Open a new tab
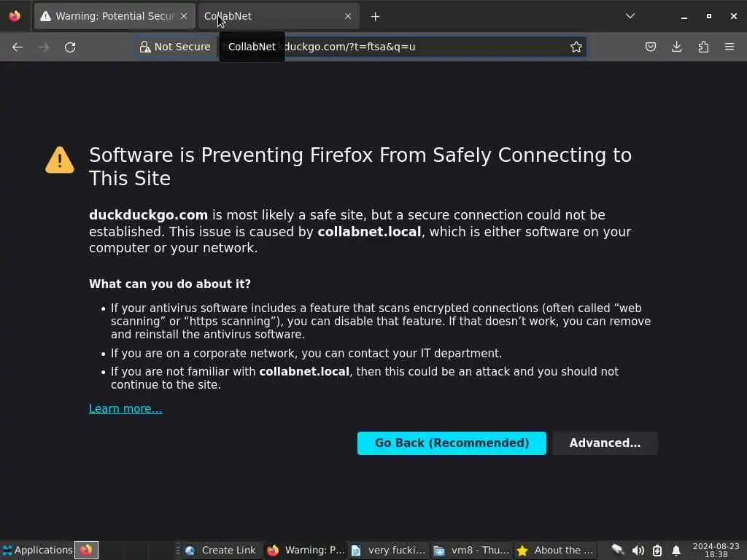This screenshot has height=560, width=747. point(376,17)
